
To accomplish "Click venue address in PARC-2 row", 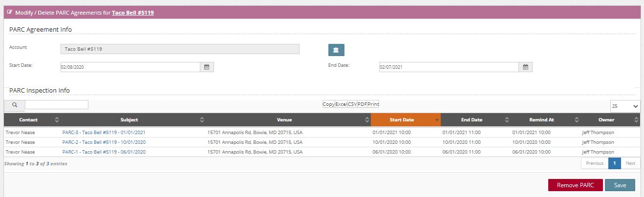I will 255,142.
